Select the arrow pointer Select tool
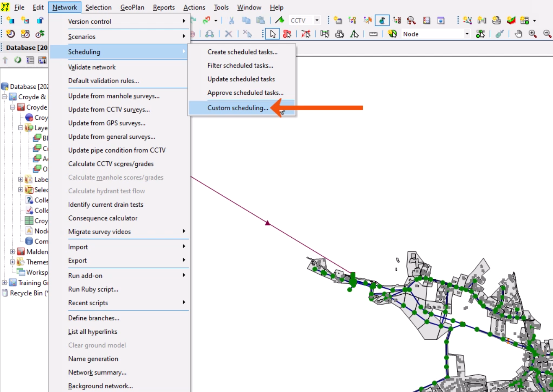This screenshot has height=392, width=553. click(273, 34)
